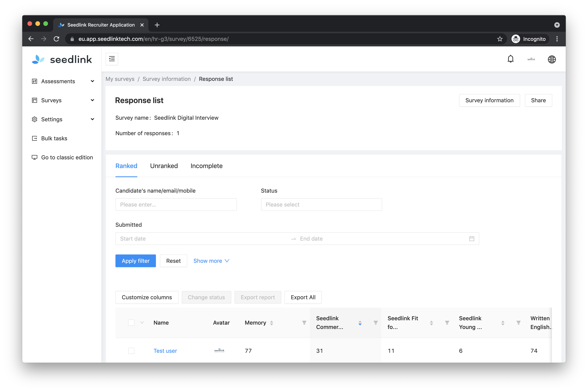Open the calendar icon in Submitted field
This screenshot has height=392, width=588.
click(x=472, y=238)
